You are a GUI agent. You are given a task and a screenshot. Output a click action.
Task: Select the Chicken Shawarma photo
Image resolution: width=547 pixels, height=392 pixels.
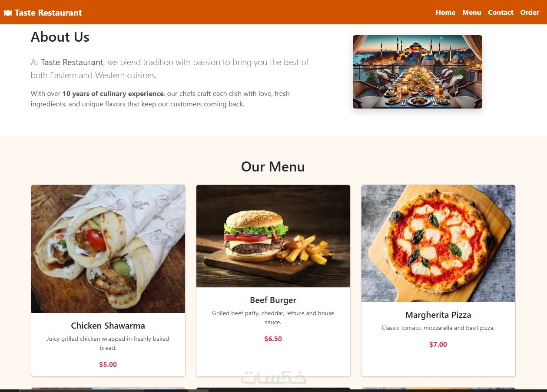(x=108, y=249)
